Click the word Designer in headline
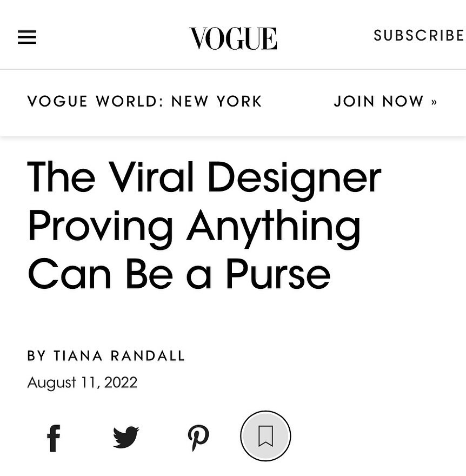Image resolution: width=466 pixels, height=476 pixels. pyautogui.click(x=294, y=177)
